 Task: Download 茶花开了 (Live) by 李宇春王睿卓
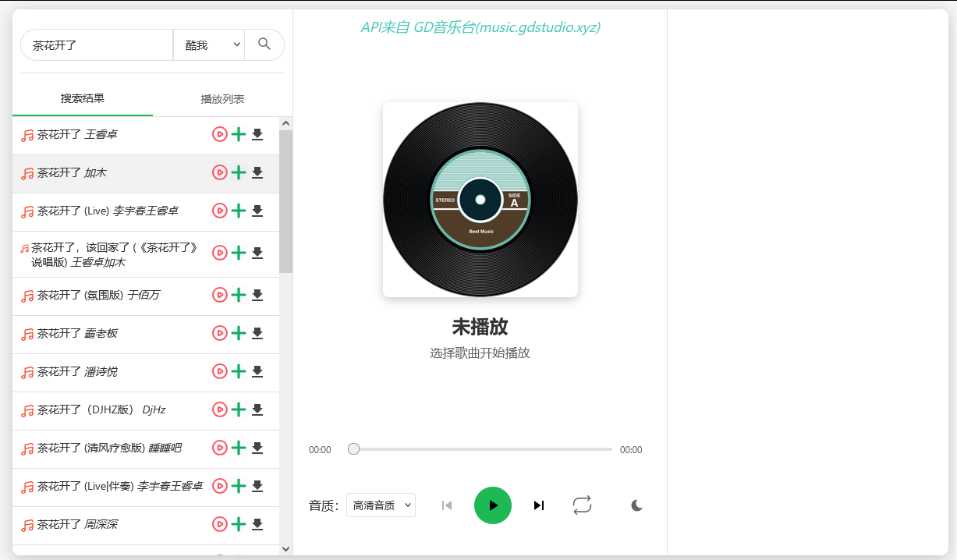pos(257,211)
